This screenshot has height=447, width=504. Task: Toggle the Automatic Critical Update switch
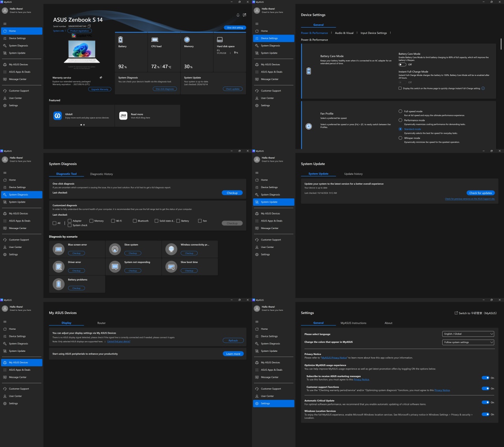point(485,402)
